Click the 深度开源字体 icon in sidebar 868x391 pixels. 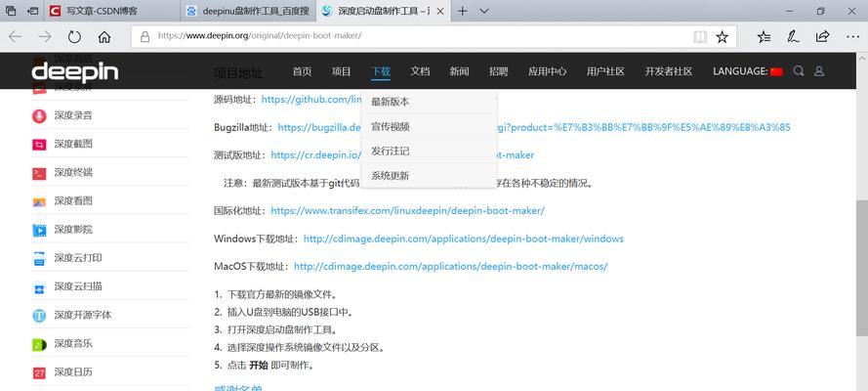pos(39,315)
